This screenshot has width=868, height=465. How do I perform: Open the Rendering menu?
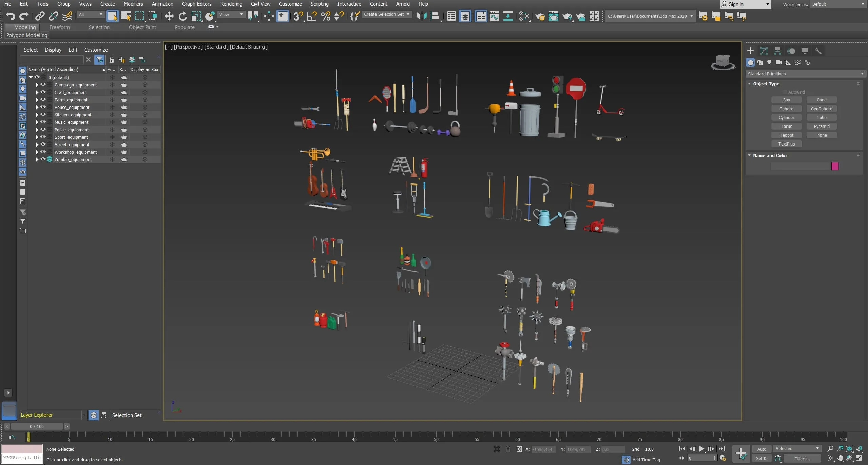coord(231,4)
